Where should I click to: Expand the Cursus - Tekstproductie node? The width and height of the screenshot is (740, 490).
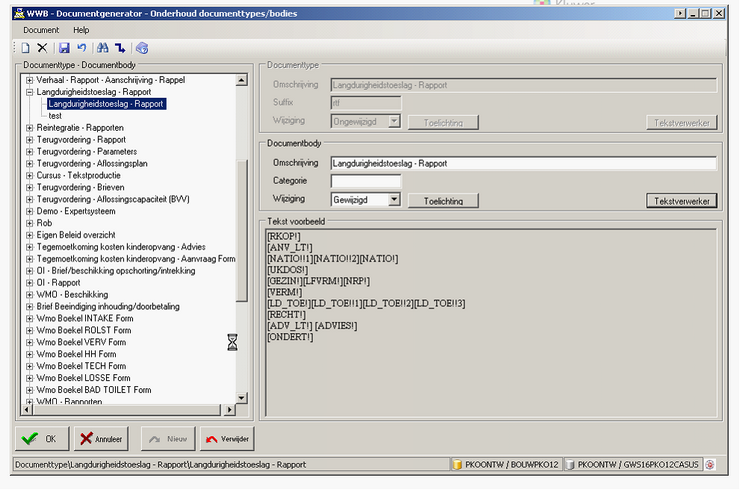coord(29,175)
